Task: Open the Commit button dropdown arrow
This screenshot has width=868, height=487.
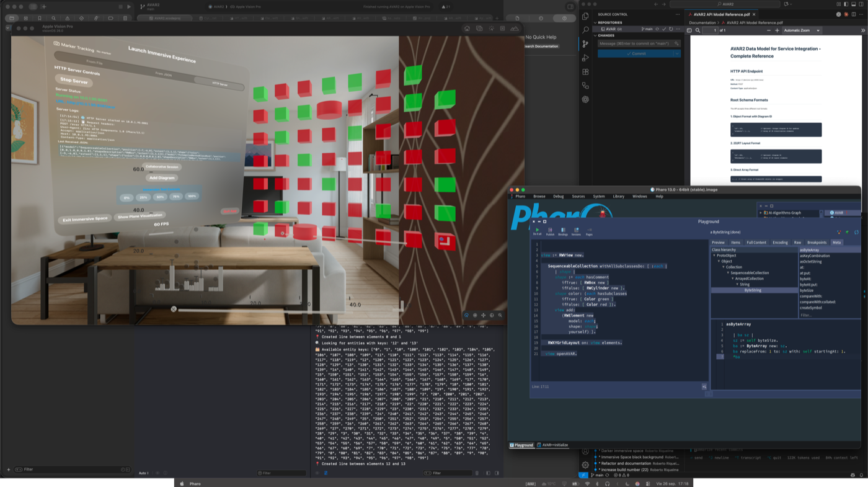Action: (x=677, y=53)
